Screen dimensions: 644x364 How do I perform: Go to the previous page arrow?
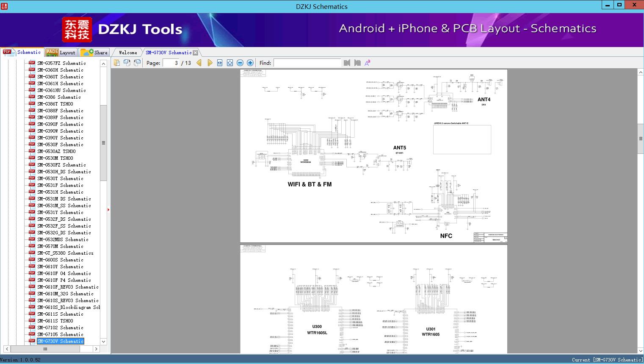(x=199, y=62)
